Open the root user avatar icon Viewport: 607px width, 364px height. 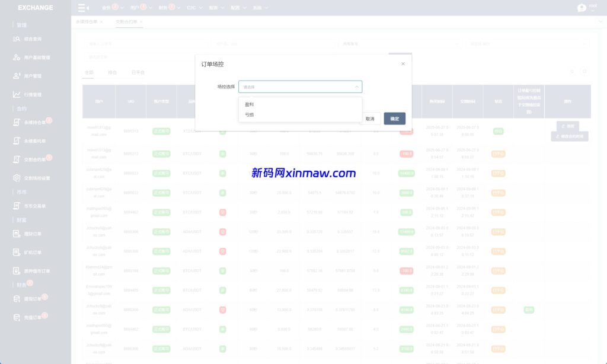(x=582, y=8)
